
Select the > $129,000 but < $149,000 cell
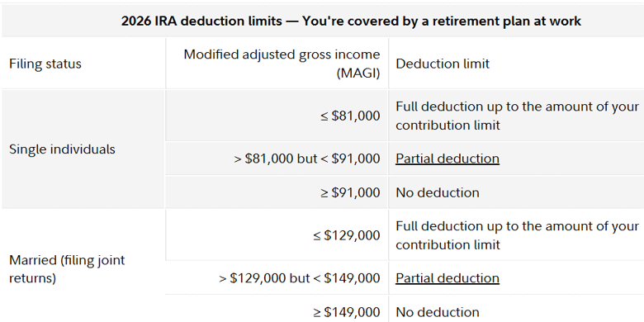300,278
